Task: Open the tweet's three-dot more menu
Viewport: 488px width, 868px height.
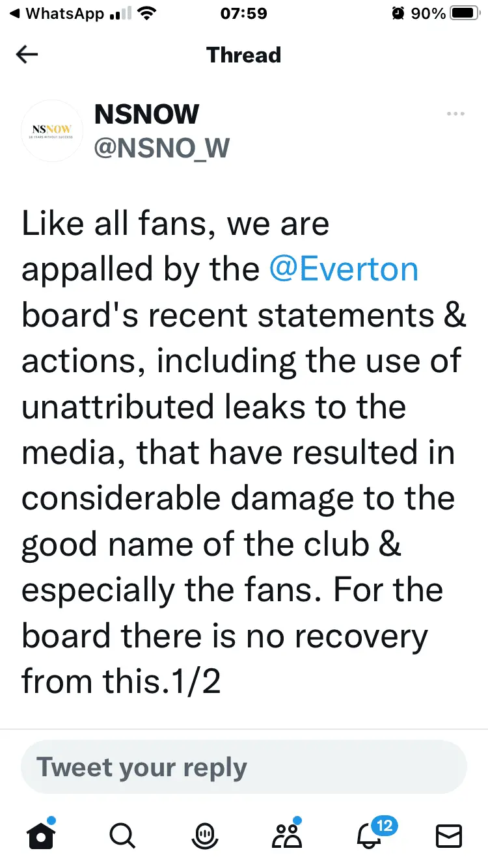Action: [455, 115]
